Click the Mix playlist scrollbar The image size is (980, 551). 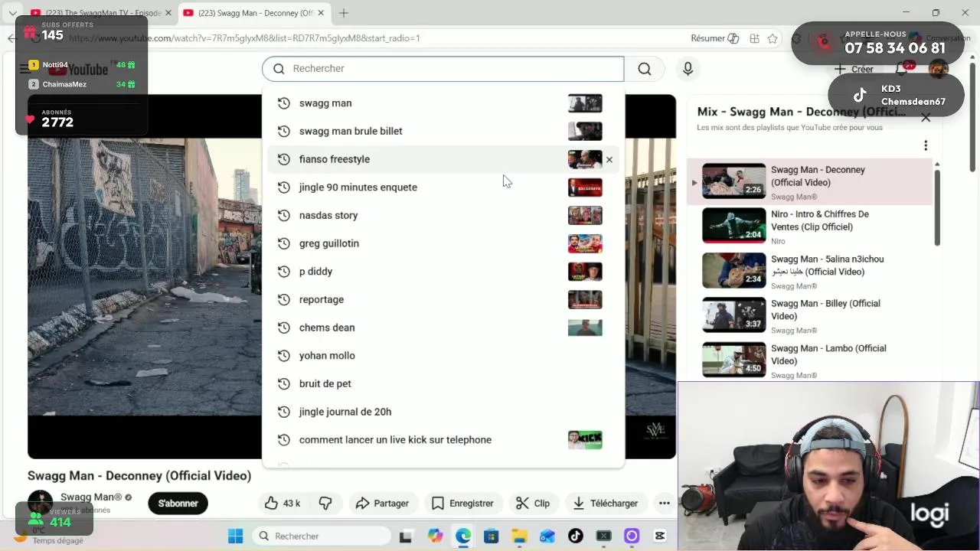[937, 207]
